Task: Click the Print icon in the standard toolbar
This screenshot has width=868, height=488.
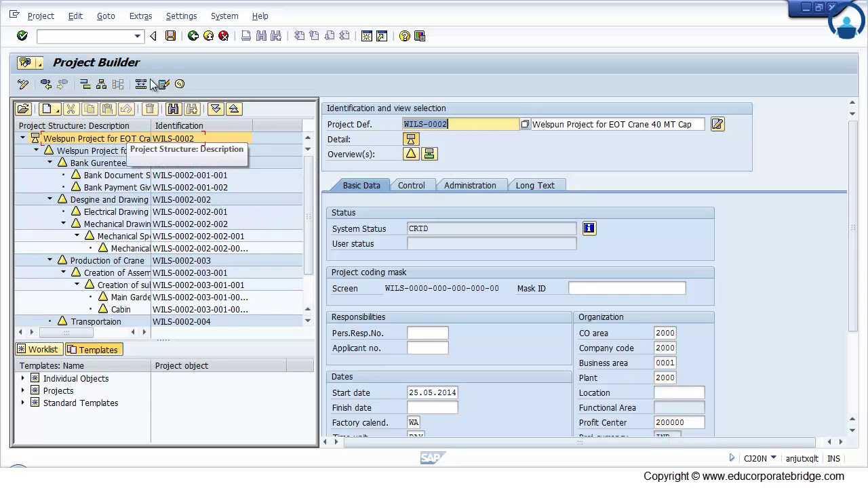Action: (x=246, y=36)
